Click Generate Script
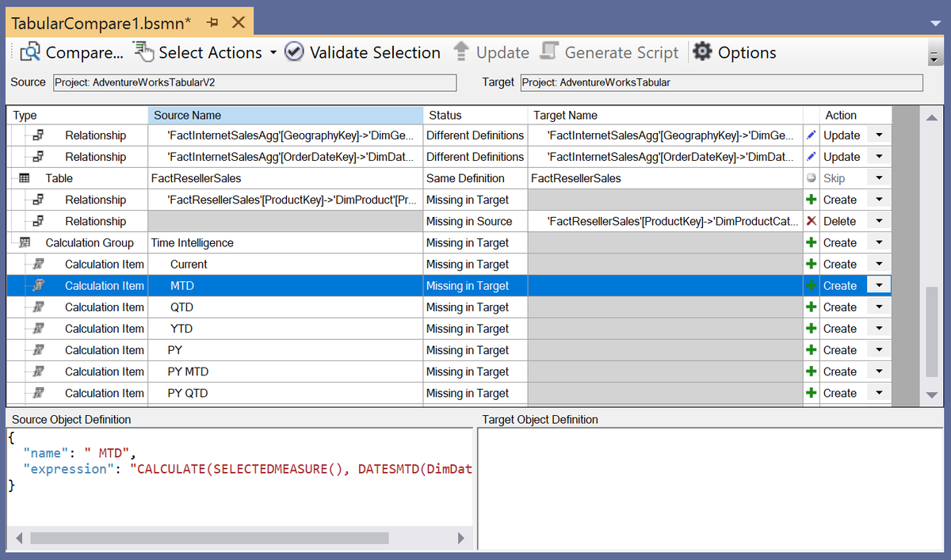951x560 pixels. [x=609, y=52]
